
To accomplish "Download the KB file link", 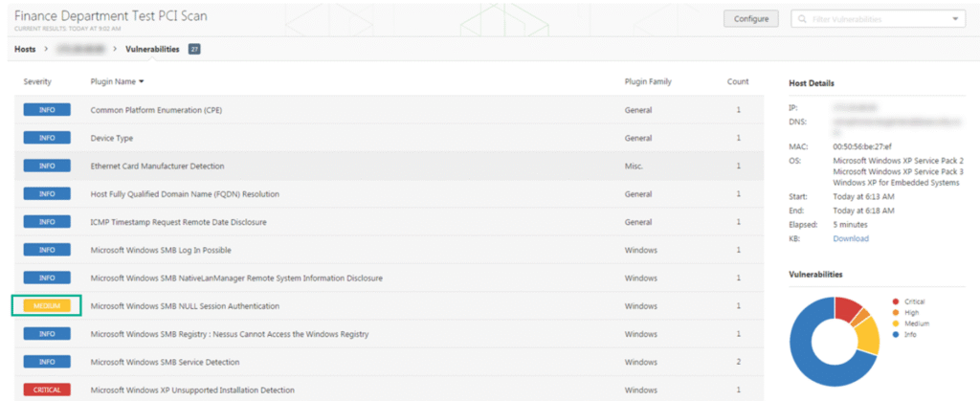I will click(850, 238).
